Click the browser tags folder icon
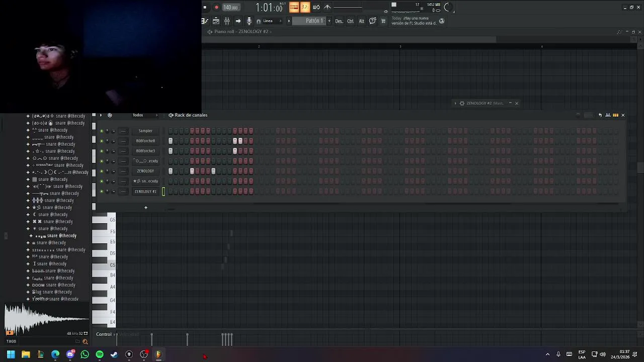This screenshot has height=362, width=644. [x=77, y=341]
